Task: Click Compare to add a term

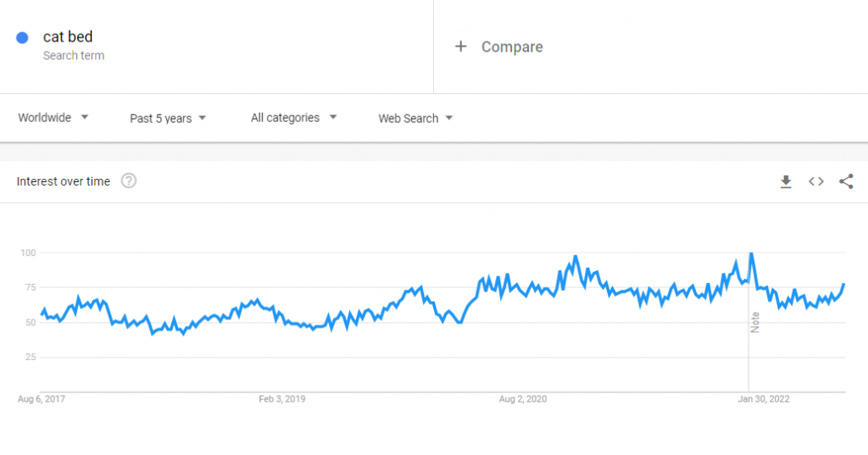Action: 512,47
